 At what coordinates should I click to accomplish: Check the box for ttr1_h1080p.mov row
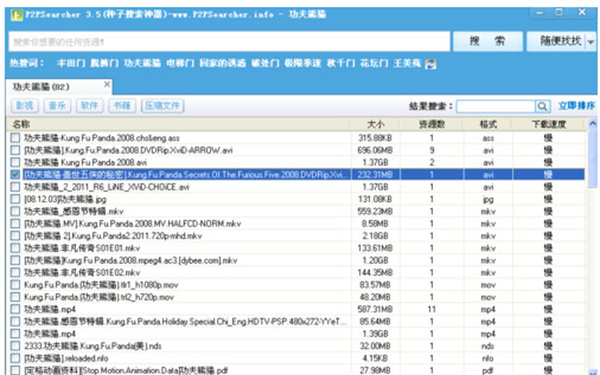[x=15, y=285]
